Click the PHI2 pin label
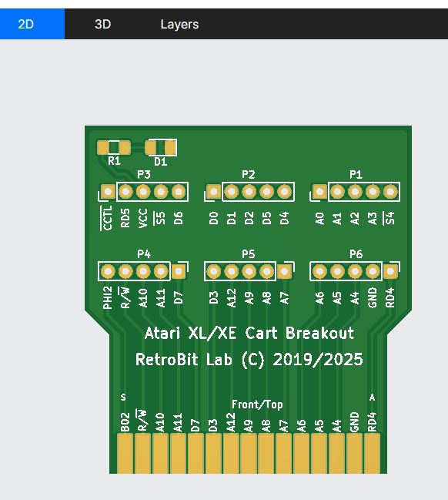The image size is (448, 500). pos(108,297)
